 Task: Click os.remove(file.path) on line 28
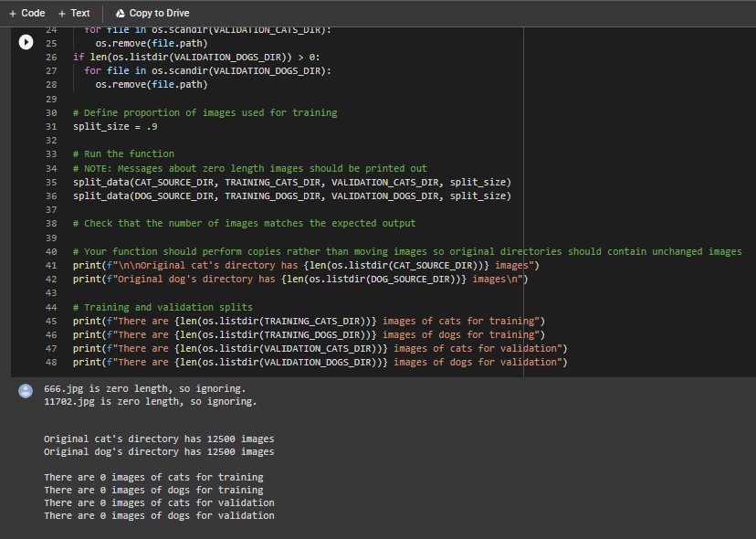coord(152,84)
